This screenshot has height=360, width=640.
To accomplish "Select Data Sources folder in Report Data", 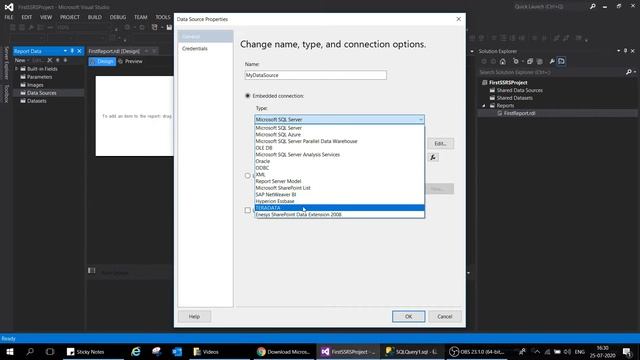I will tap(42, 93).
